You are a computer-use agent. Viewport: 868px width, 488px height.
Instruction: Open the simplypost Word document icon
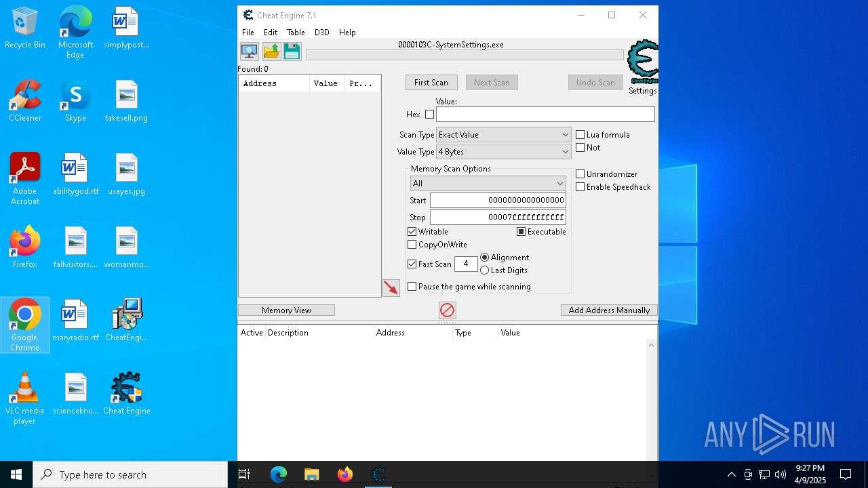click(x=126, y=28)
